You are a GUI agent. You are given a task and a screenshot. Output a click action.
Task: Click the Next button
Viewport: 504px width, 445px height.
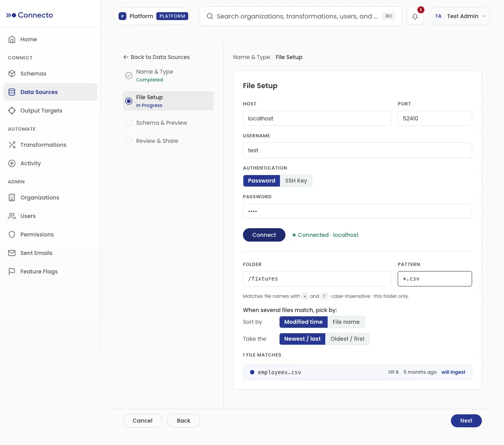tap(466, 421)
